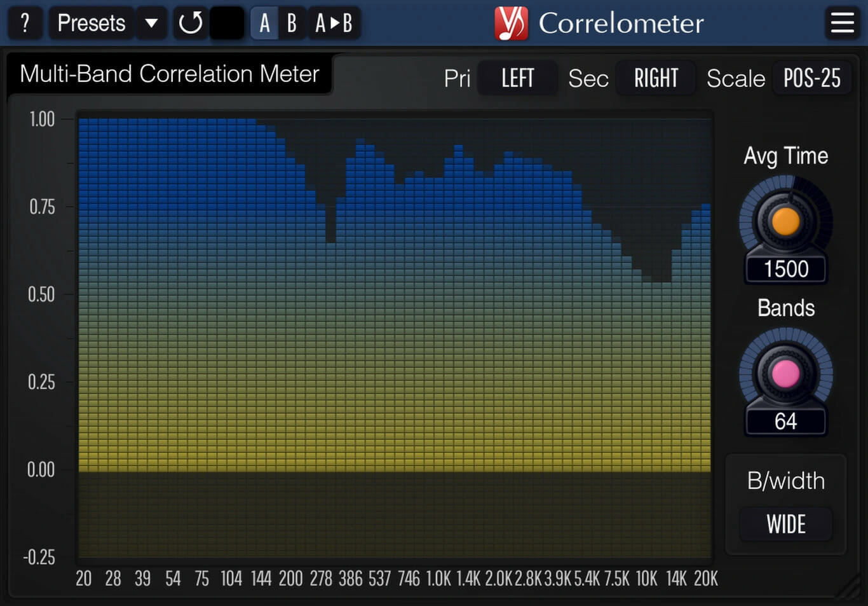
Task: Click the Bands value 64 field
Action: (x=786, y=422)
